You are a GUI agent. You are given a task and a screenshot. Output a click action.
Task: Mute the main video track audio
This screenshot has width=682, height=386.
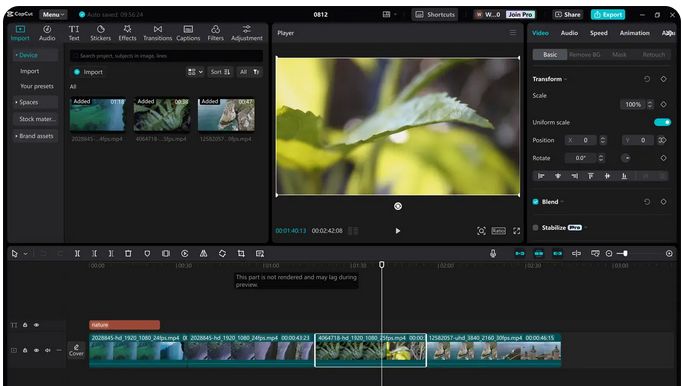pos(48,350)
